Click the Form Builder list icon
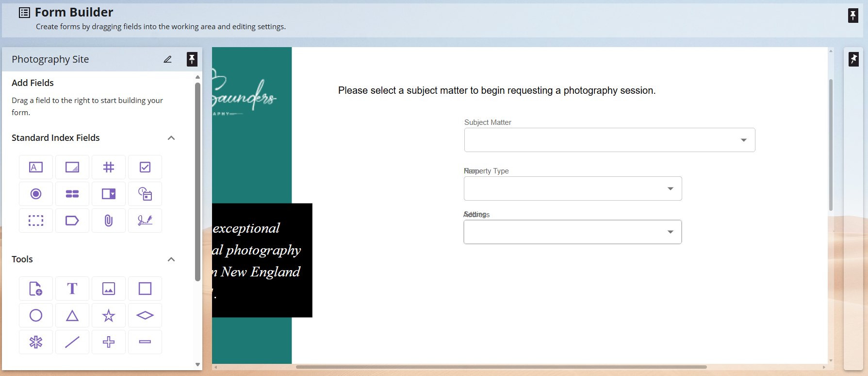The height and width of the screenshot is (376, 868). (x=24, y=13)
